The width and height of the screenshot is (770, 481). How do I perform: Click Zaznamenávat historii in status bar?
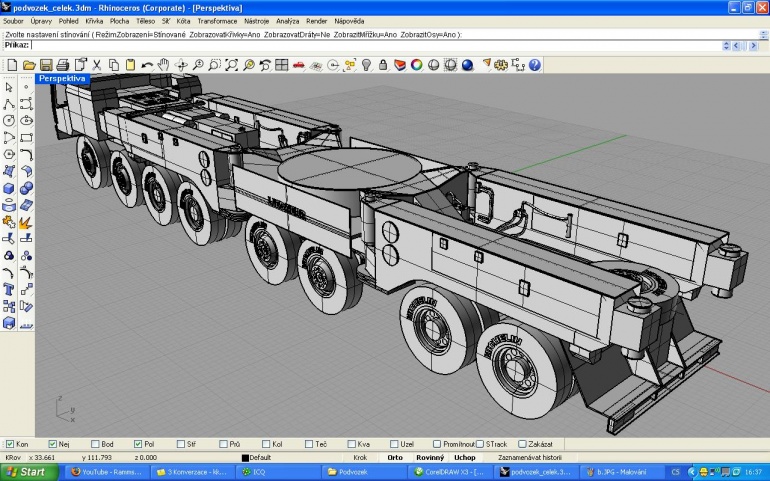[x=530, y=457]
